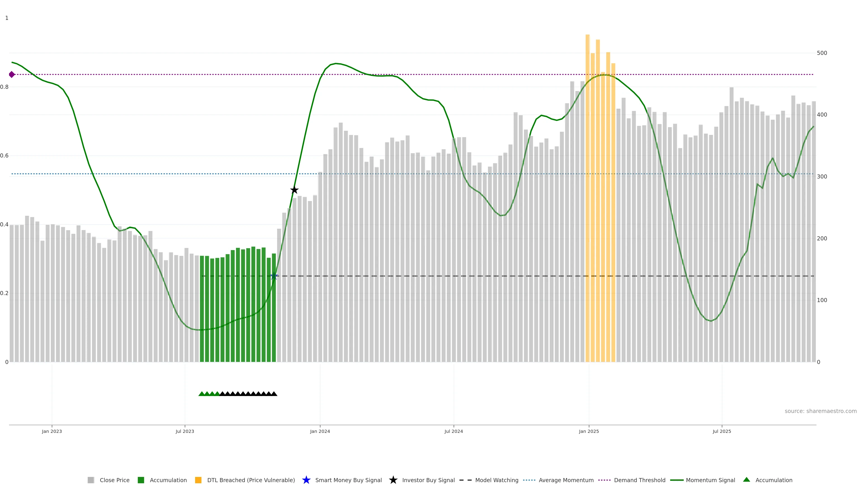Click the Jul 2025 axis label

click(x=722, y=431)
